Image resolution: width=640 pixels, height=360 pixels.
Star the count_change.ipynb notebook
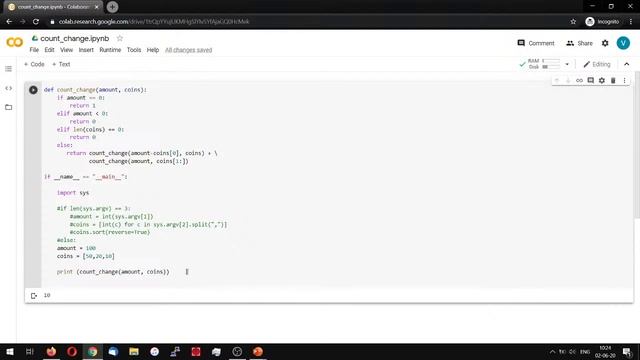(120, 38)
